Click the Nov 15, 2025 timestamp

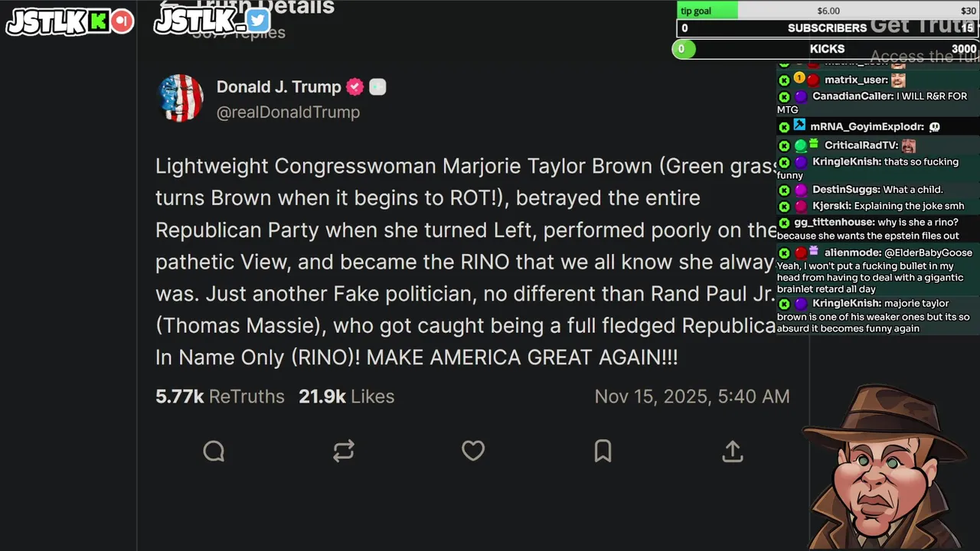tap(691, 396)
